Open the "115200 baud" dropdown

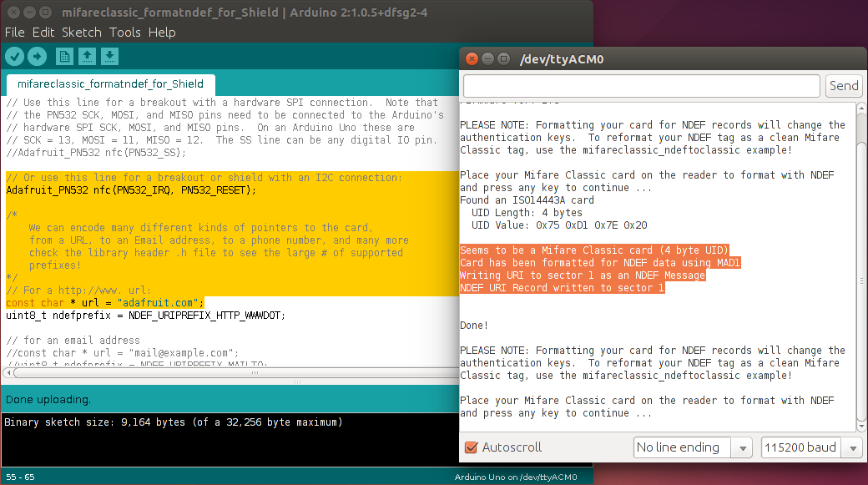[x=800, y=447]
